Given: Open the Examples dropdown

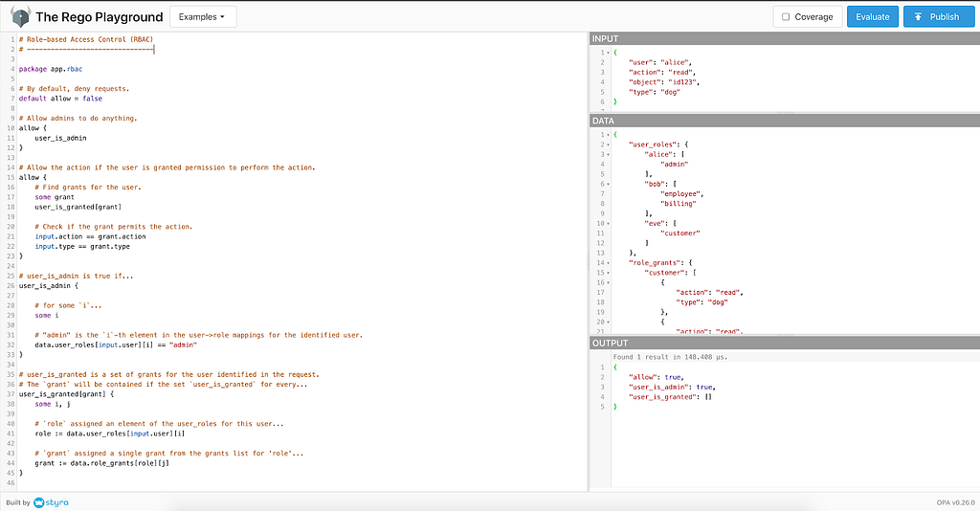Looking at the screenshot, I should [203, 17].
